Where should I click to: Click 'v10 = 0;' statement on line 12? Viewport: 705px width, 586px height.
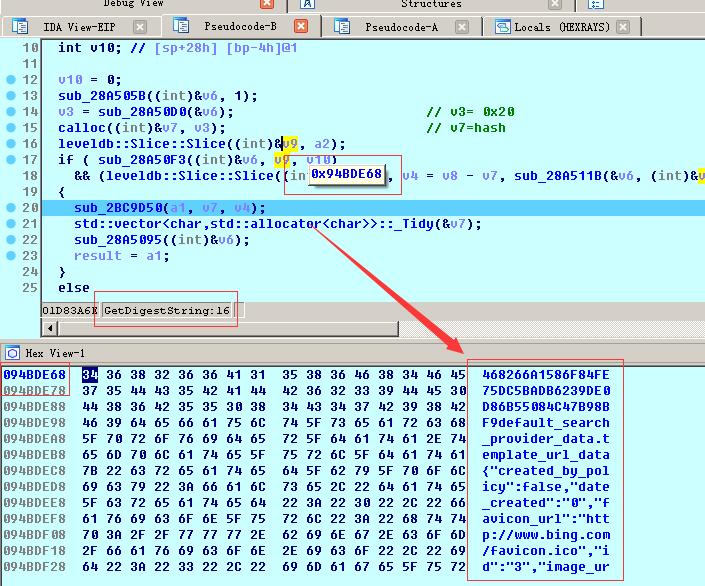pos(89,80)
